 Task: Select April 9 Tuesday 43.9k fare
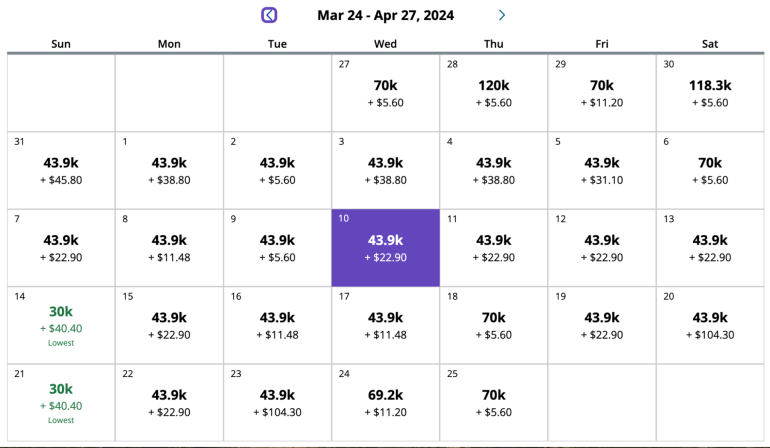point(277,248)
